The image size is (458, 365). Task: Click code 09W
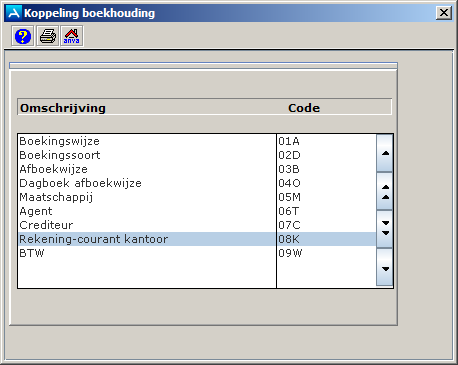click(x=290, y=253)
